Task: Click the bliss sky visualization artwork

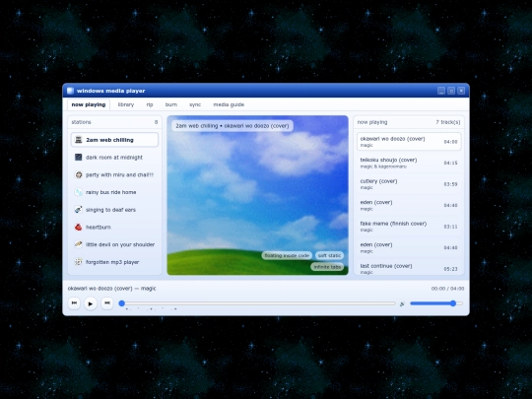Action: pos(257,195)
